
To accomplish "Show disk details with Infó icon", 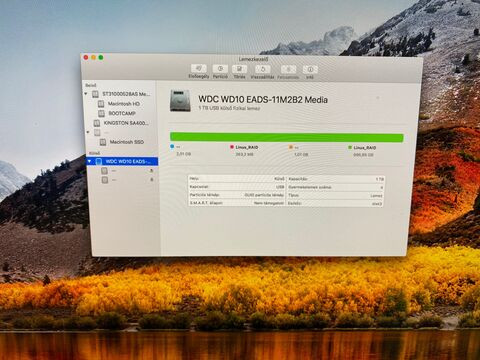I will [x=310, y=70].
